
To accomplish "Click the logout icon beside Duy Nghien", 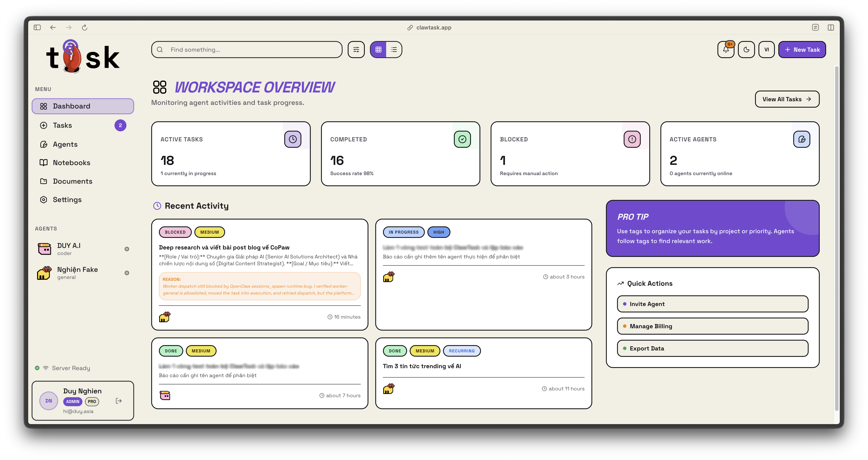I will [x=119, y=401].
